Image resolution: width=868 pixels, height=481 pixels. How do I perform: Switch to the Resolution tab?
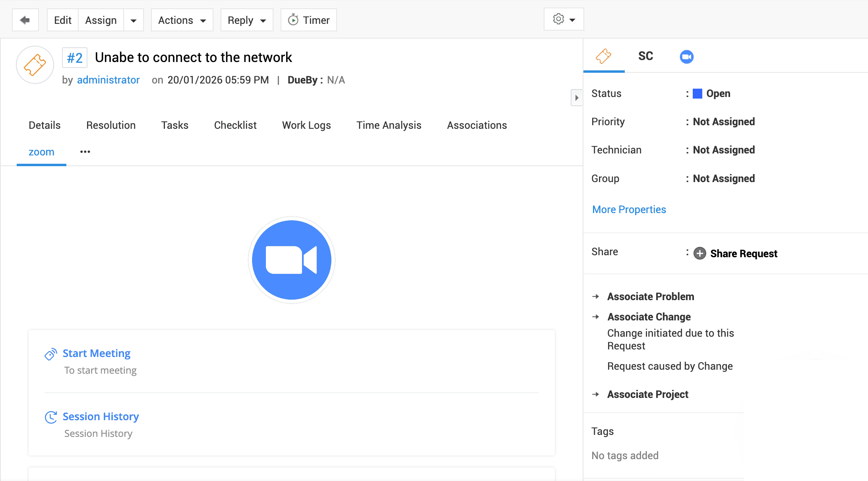click(111, 125)
